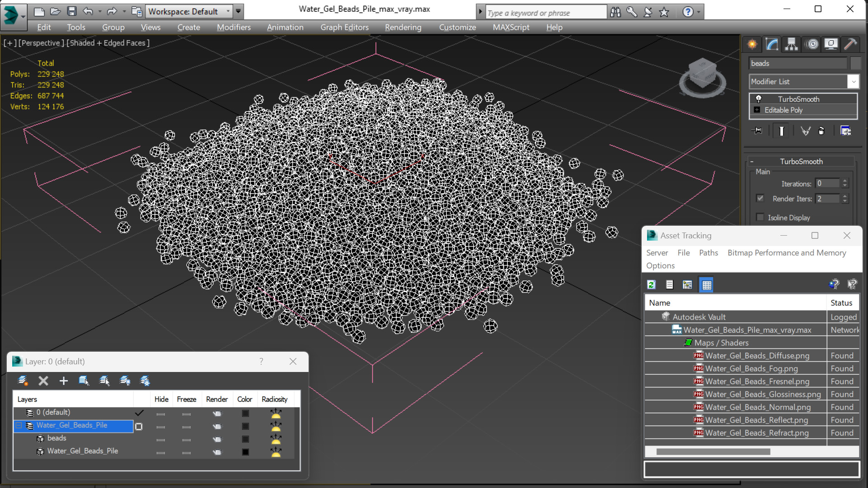Open Bitmap Performance and Memory menu

tap(787, 253)
